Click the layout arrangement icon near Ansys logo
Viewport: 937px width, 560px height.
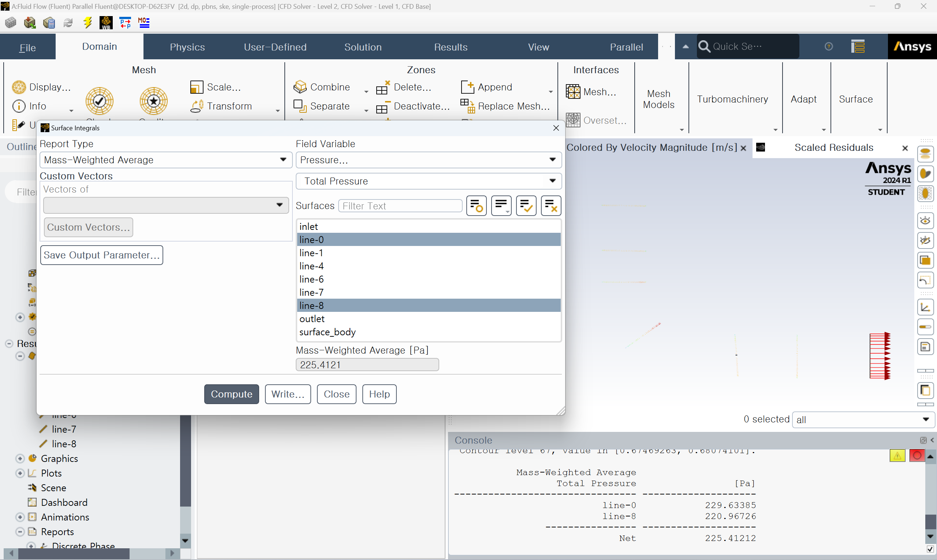coord(858,46)
